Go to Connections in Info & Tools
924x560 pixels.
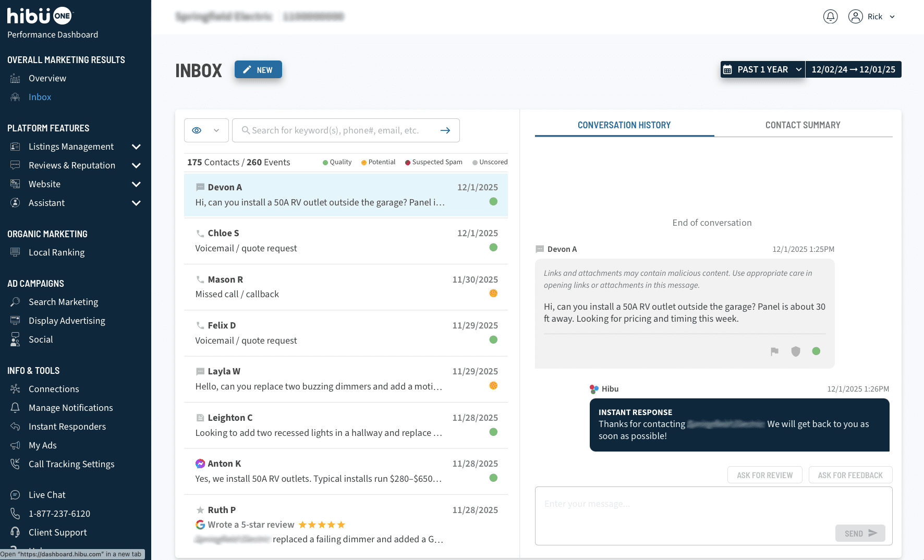click(x=54, y=389)
